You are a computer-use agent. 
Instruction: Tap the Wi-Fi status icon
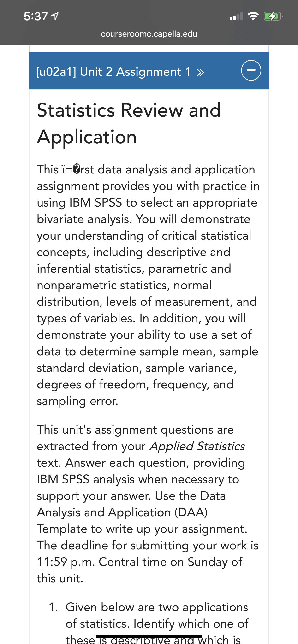point(253,16)
